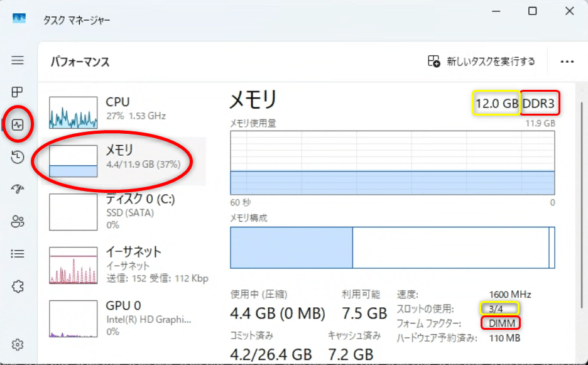Click the CPU mini graph thumbnail
This screenshot has height=365, width=588.
click(x=73, y=111)
